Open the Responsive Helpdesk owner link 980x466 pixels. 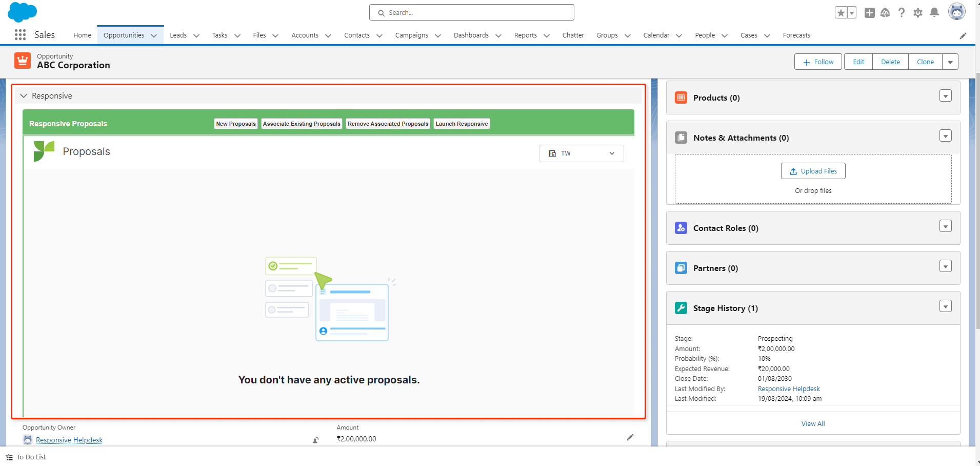pos(69,440)
